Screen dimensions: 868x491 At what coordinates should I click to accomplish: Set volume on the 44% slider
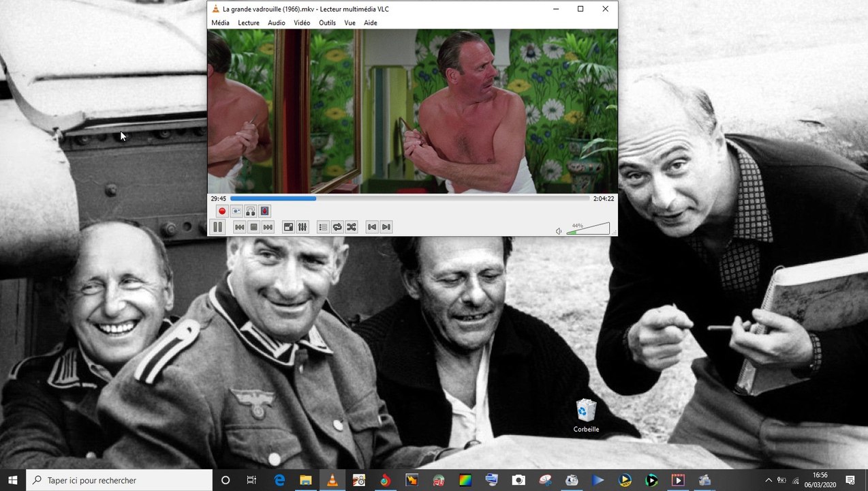588,228
